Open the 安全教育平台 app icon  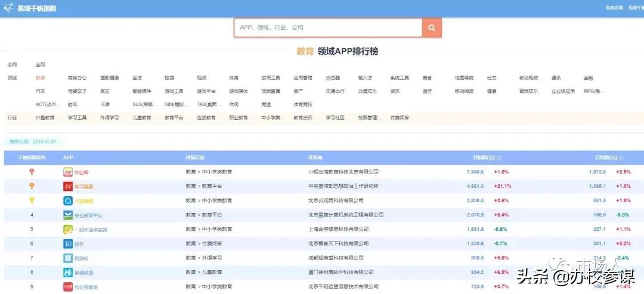pos(68,215)
